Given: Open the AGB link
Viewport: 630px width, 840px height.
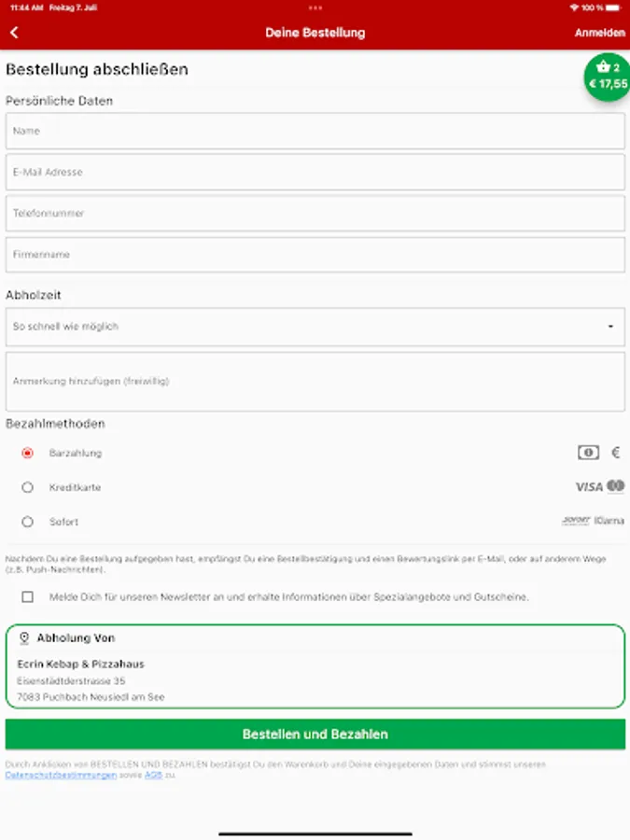Looking at the screenshot, I should (x=153, y=775).
